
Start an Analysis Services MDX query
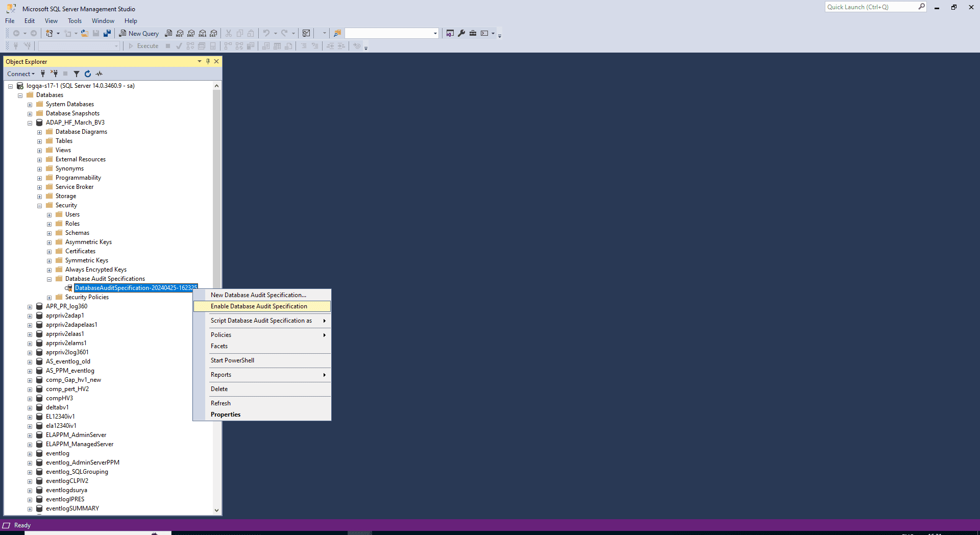(180, 33)
